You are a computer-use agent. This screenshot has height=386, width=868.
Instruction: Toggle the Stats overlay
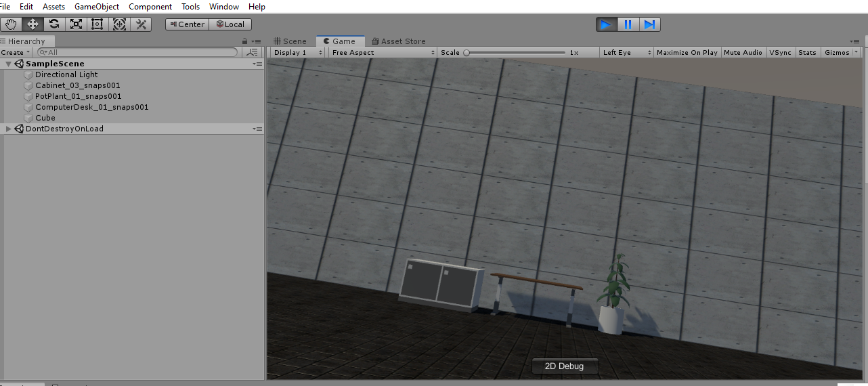point(807,52)
